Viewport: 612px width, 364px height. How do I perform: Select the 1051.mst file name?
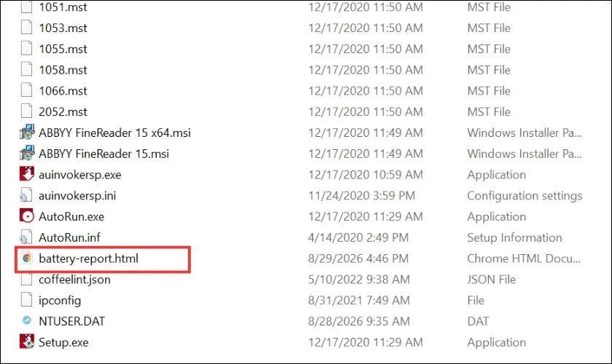coord(63,7)
